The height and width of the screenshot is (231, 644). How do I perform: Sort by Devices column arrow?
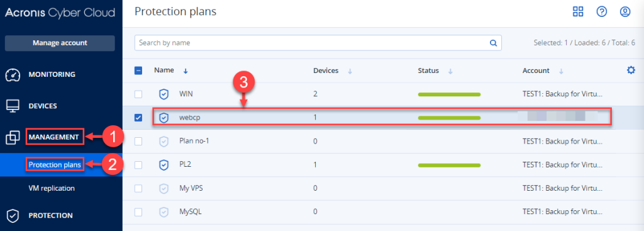click(x=350, y=71)
